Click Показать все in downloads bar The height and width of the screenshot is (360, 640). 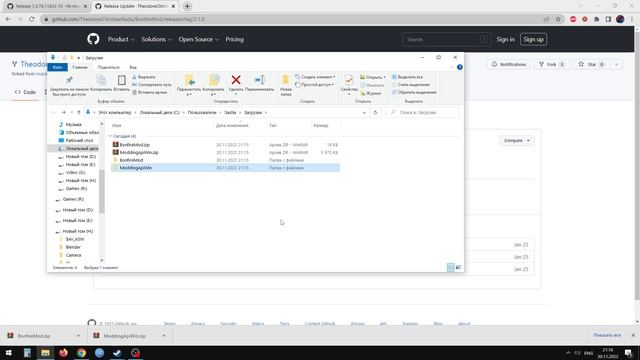607,335
